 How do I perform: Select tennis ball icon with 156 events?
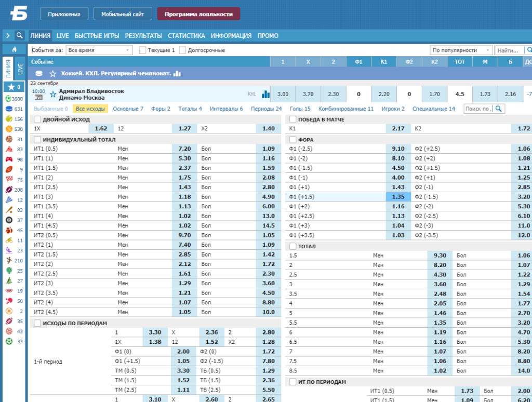[9, 119]
